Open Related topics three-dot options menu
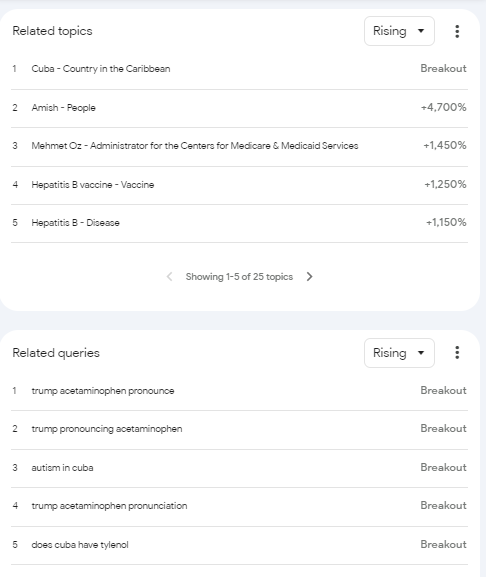 [x=457, y=31]
